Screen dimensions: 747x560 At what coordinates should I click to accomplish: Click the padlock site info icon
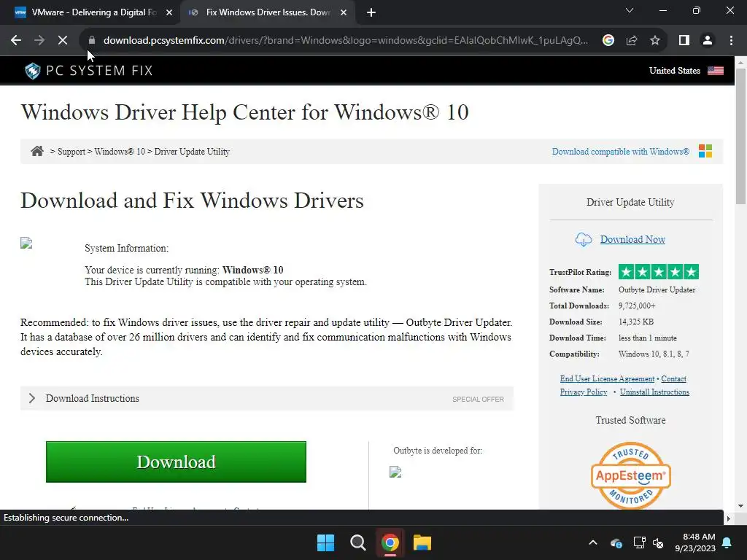point(92,41)
